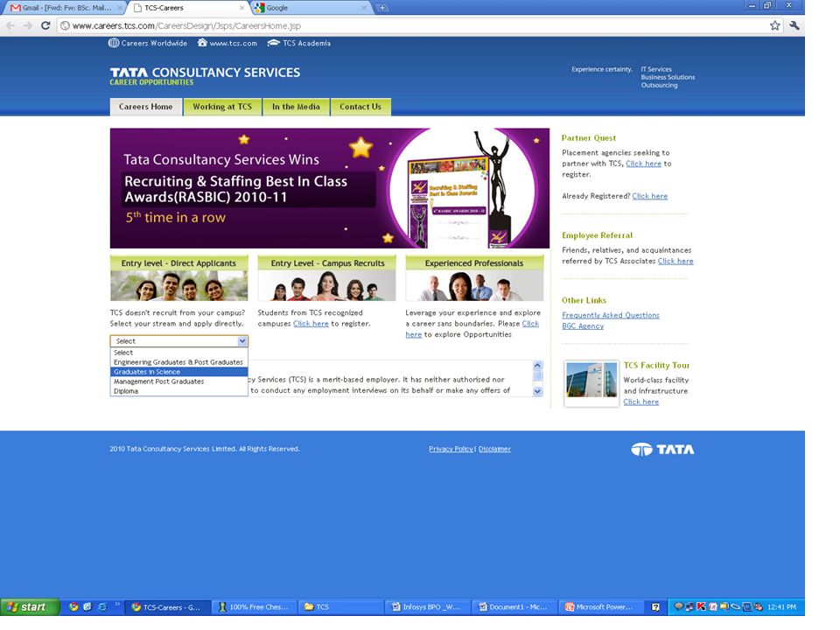The height and width of the screenshot is (630, 840).
Task: Choose Diploma option in dropdown
Action: (178, 391)
